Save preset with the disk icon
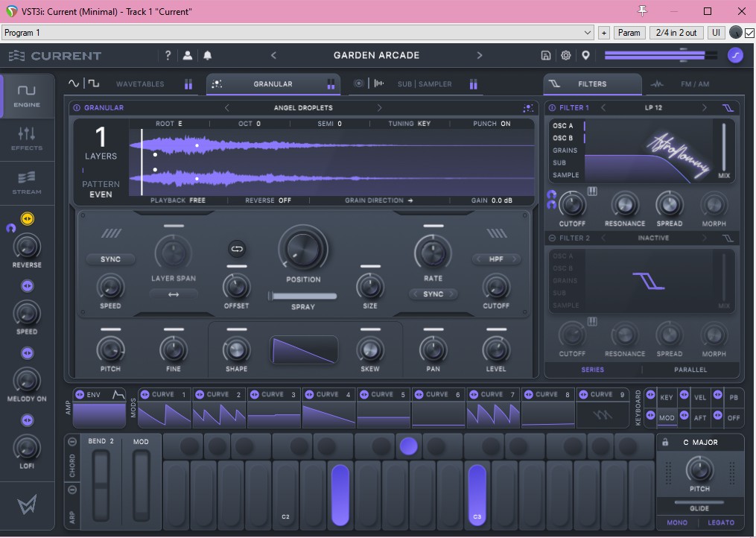 point(546,55)
